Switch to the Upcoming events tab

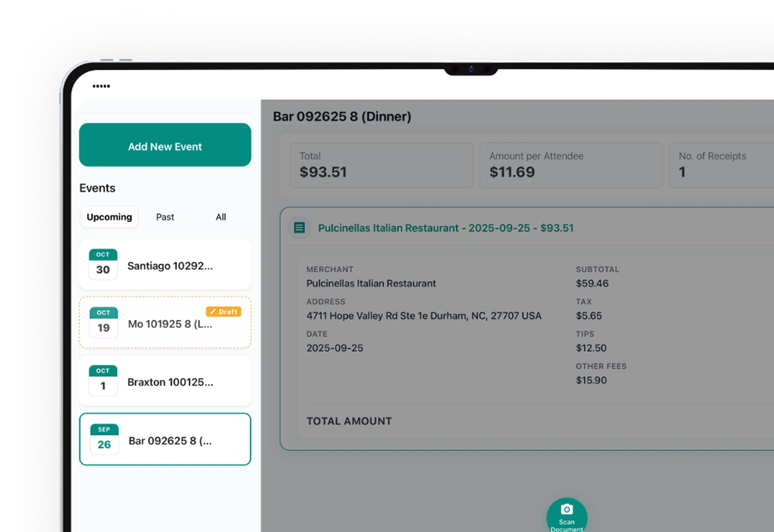(109, 217)
